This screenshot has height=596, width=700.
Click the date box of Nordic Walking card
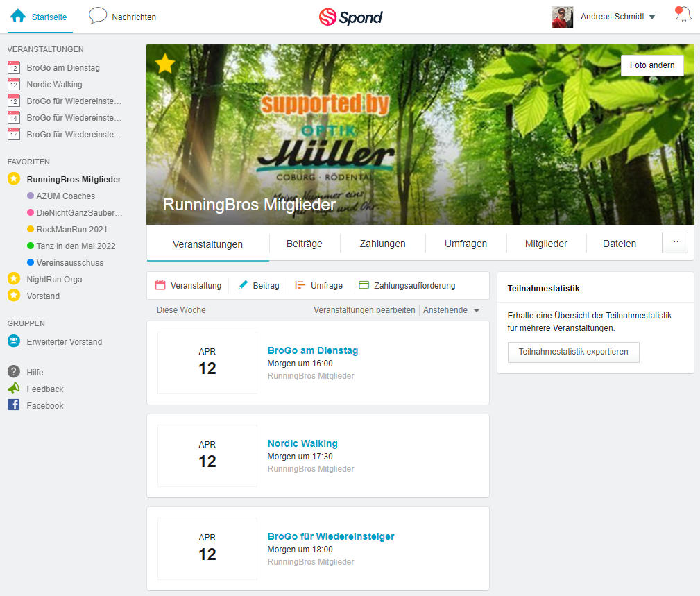click(207, 455)
